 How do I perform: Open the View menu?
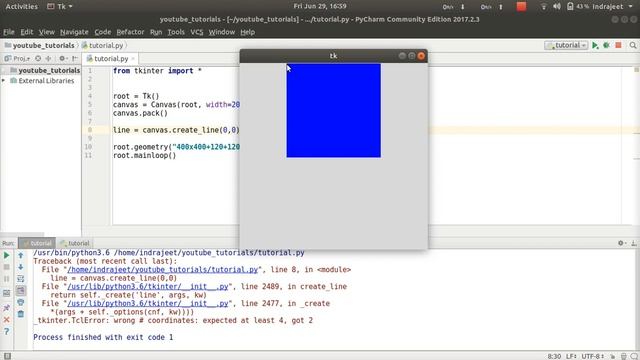point(47,32)
